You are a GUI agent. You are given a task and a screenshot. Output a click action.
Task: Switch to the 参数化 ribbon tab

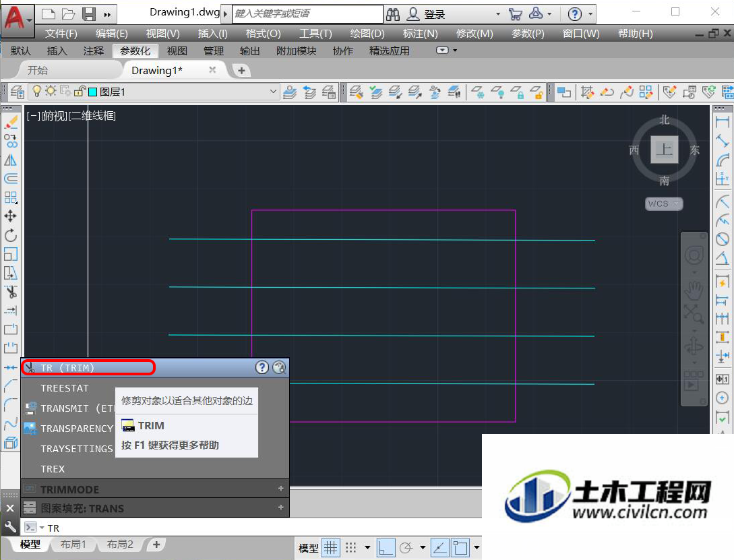[x=135, y=51]
